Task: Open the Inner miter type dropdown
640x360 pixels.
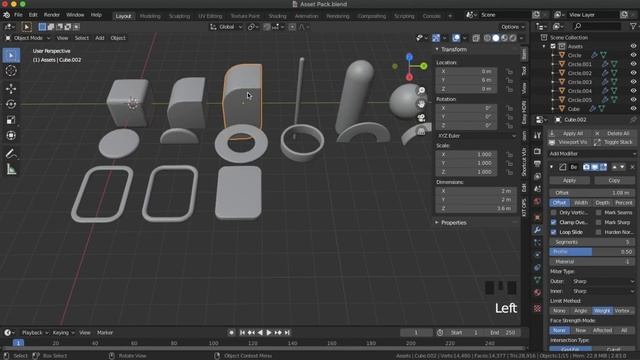Action: (603, 291)
